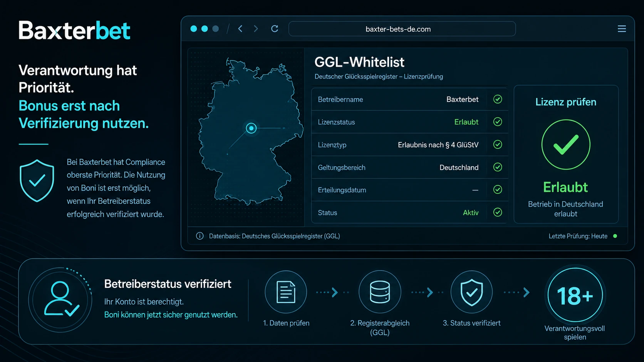Open the hamburger menu in the browser
The width and height of the screenshot is (644, 362).
pos(622,29)
